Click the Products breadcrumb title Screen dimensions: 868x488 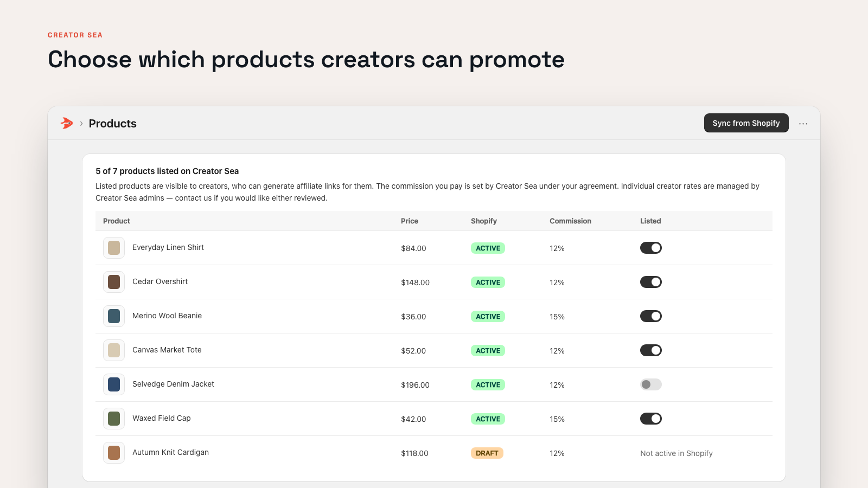coord(113,124)
